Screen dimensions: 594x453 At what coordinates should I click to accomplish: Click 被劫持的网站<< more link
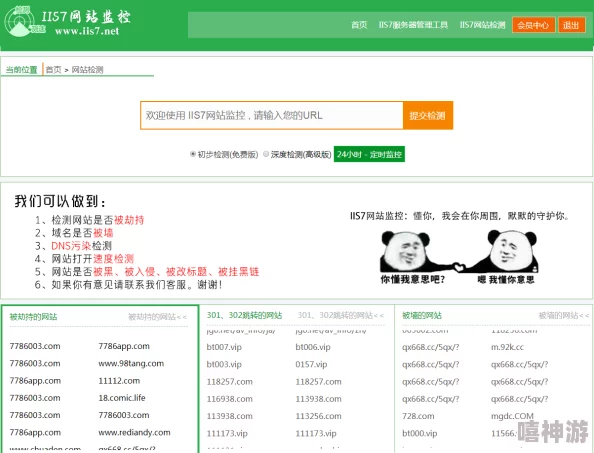coord(157,317)
